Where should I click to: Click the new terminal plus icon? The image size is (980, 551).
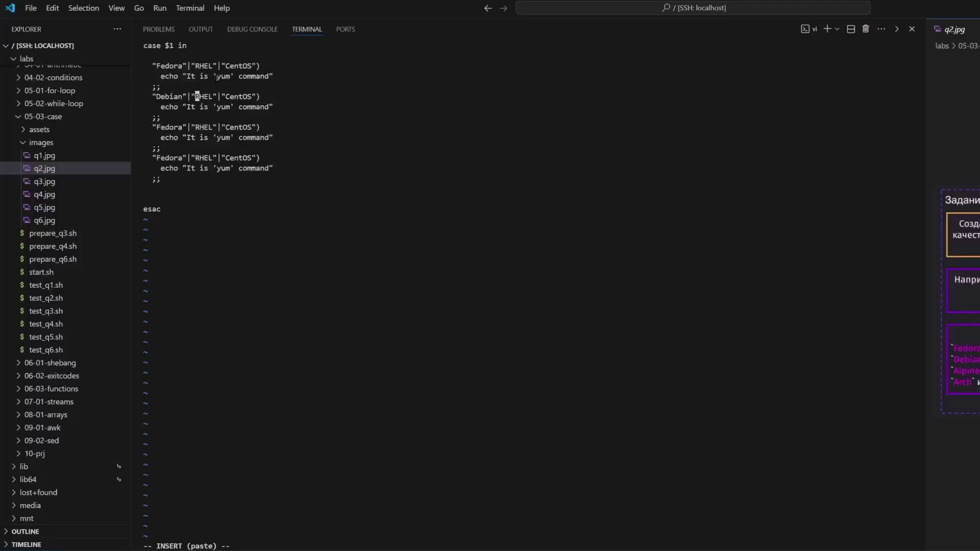coord(827,29)
